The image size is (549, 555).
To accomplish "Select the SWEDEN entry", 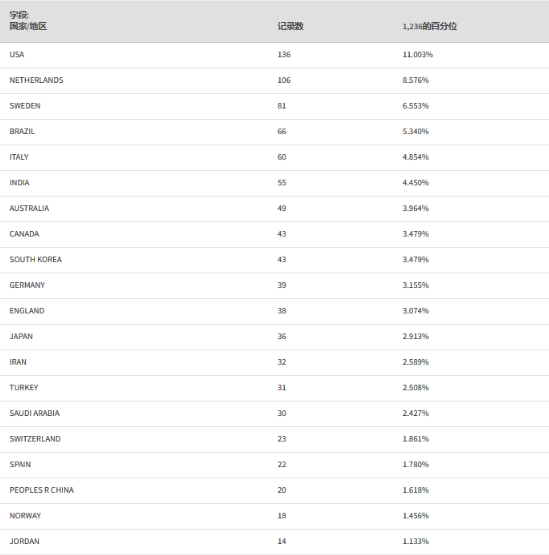I will [25, 106].
